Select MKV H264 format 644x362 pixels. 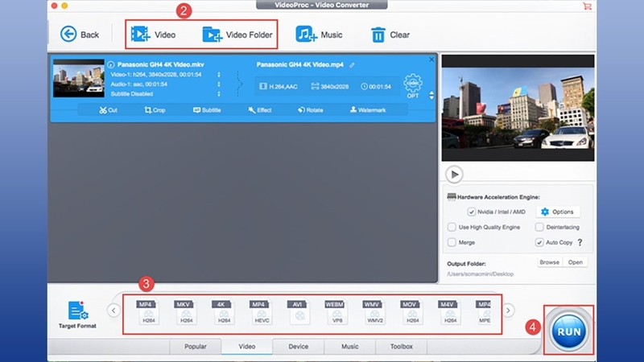pos(185,312)
